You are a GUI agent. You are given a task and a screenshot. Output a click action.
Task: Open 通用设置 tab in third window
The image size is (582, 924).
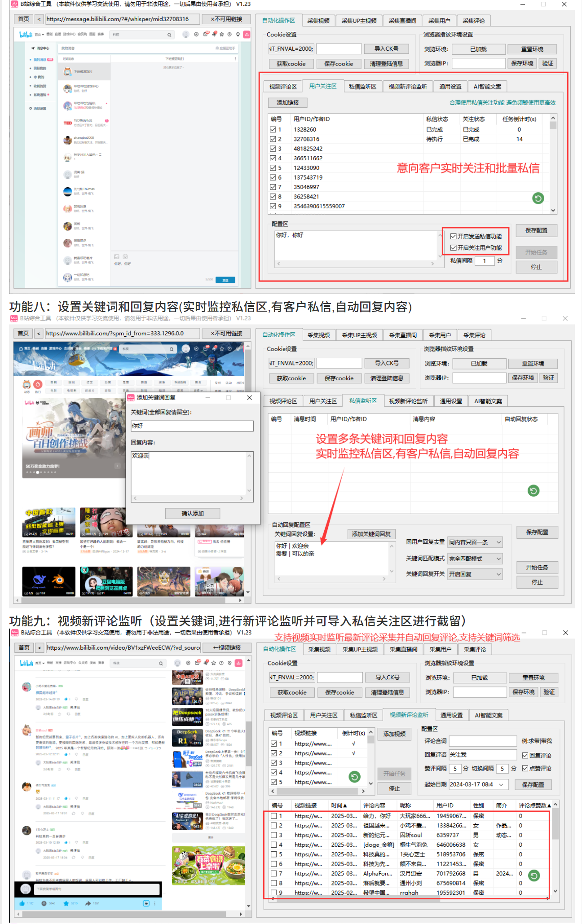pos(451,715)
